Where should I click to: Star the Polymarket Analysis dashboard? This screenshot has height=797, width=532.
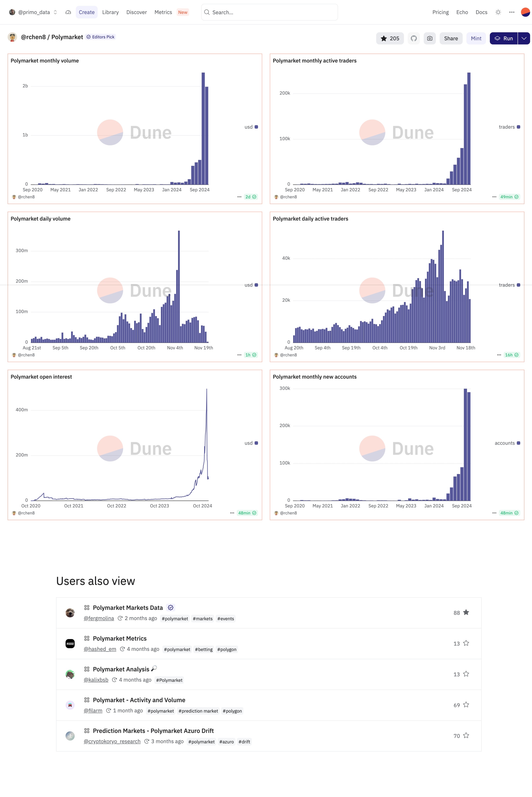point(466,674)
